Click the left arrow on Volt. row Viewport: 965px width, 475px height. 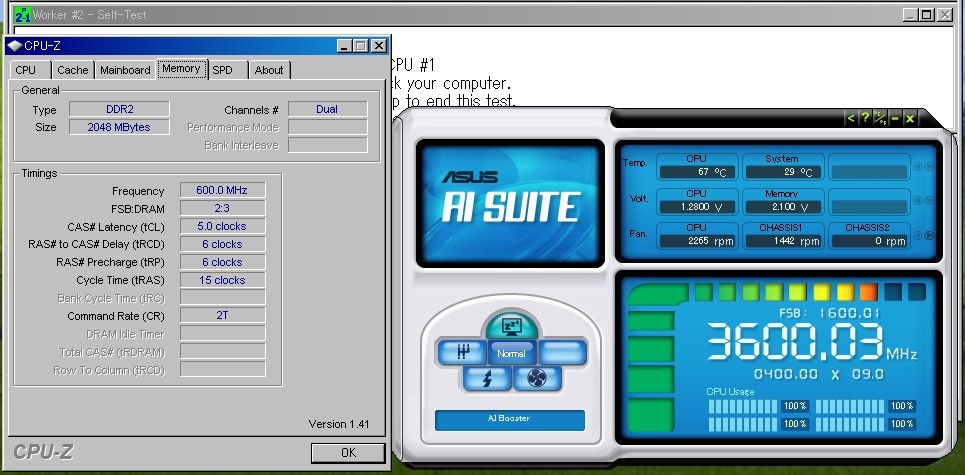(918, 201)
